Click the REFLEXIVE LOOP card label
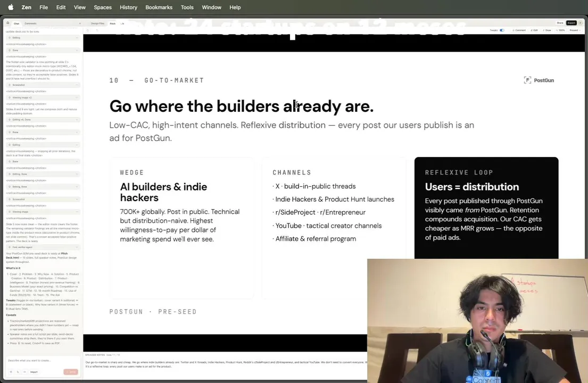The width and height of the screenshot is (588, 383). tap(459, 172)
